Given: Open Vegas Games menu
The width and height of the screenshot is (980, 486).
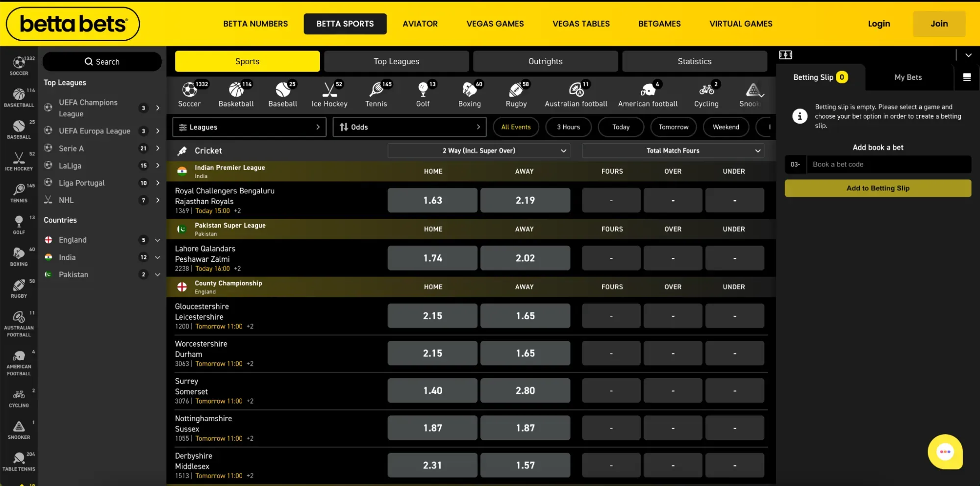Looking at the screenshot, I should pyautogui.click(x=495, y=24).
